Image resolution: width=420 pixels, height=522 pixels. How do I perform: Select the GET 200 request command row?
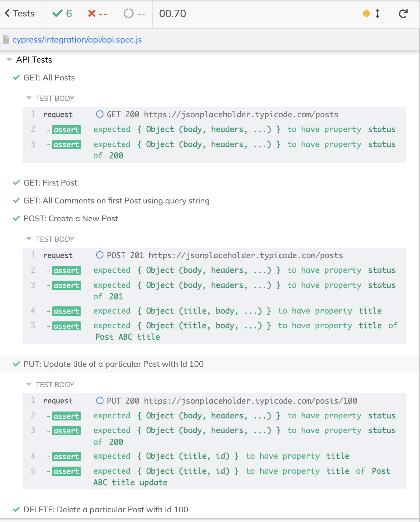[x=215, y=114]
